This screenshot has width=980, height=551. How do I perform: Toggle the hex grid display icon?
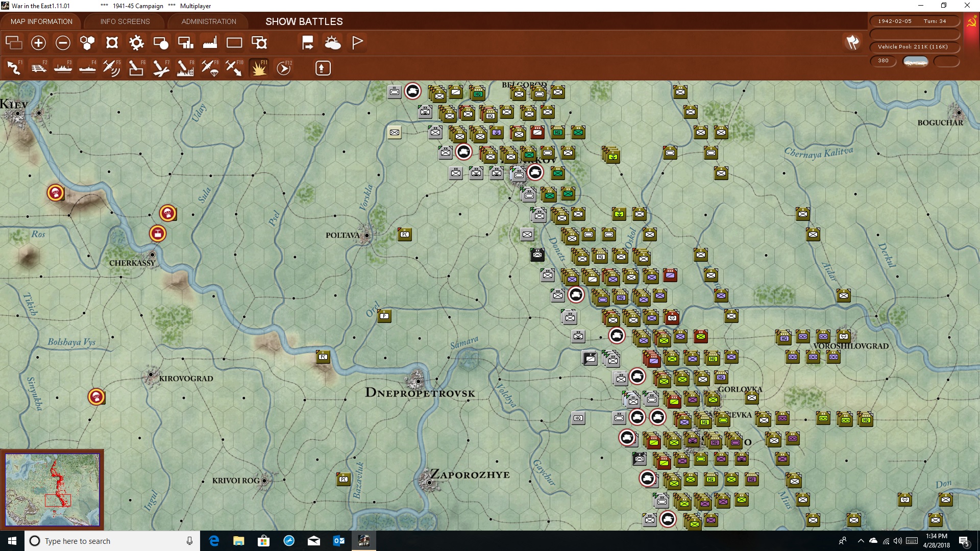pos(87,43)
